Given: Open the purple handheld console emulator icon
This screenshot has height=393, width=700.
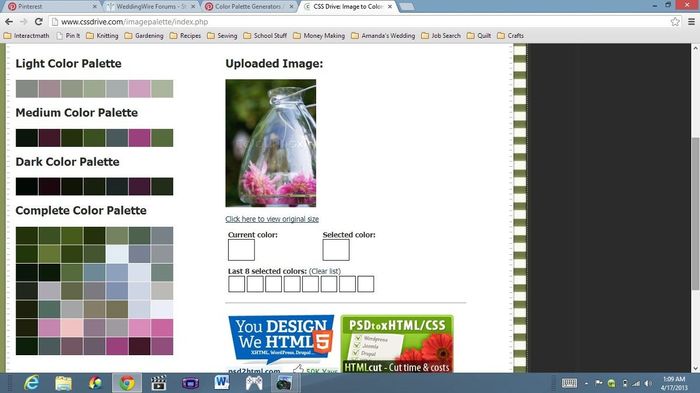Looking at the screenshot, I should click(190, 383).
